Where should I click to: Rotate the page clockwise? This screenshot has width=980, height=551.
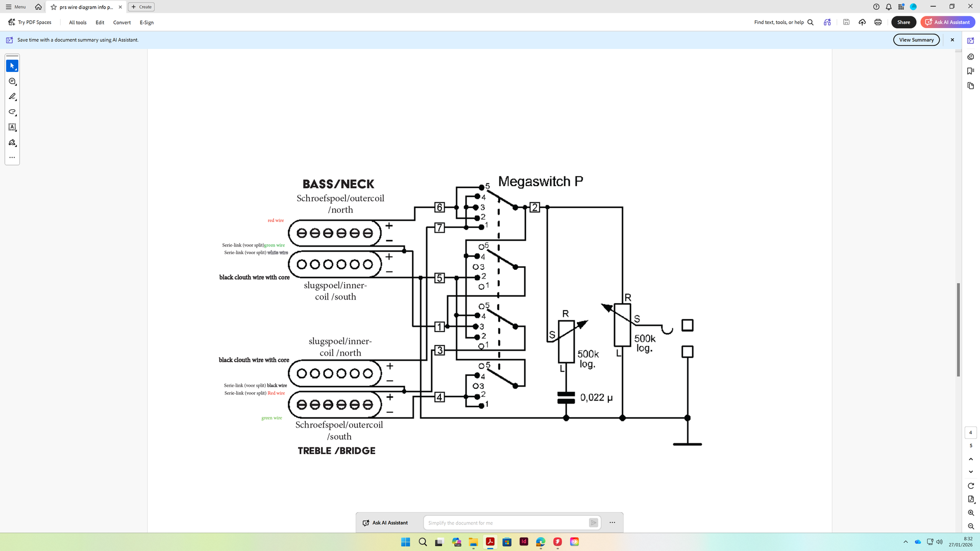tap(970, 486)
